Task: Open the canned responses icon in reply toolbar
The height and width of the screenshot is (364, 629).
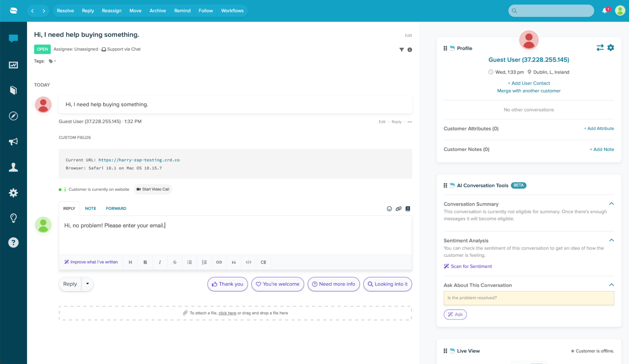Action: (408, 208)
